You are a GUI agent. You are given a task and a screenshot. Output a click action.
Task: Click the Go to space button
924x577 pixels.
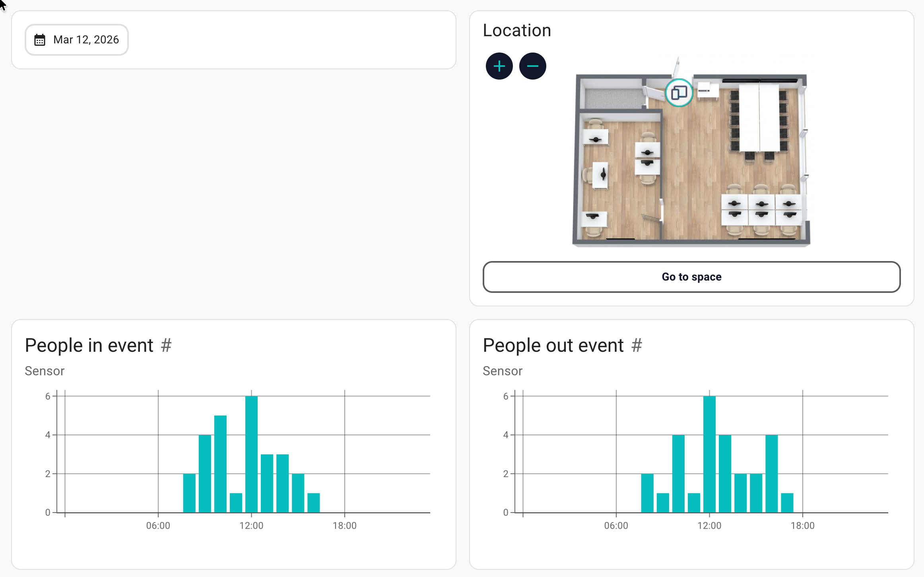pos(691,277)
